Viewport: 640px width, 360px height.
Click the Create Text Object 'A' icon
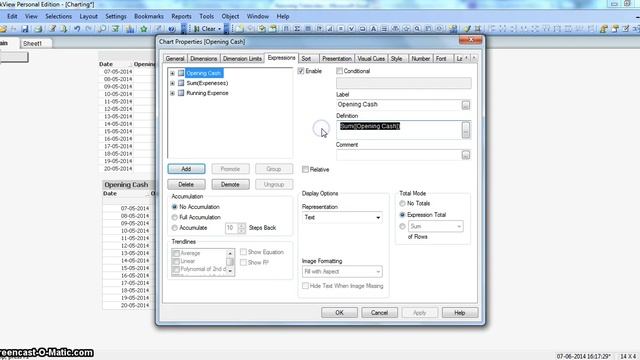click(373, 29)
